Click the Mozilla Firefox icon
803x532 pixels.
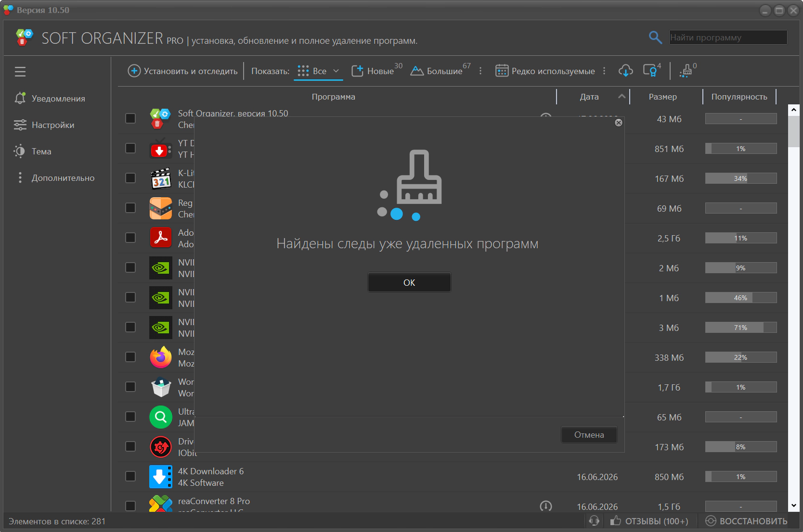click(x=160, y=357)
